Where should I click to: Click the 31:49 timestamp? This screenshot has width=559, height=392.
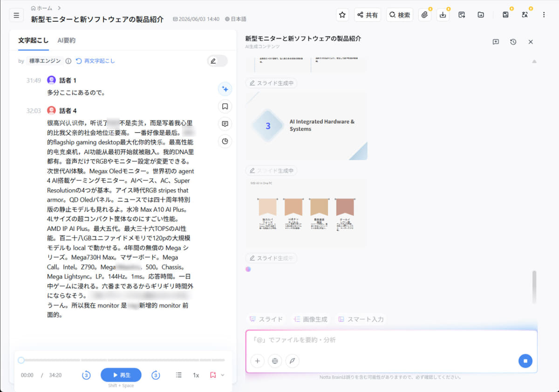34,81
